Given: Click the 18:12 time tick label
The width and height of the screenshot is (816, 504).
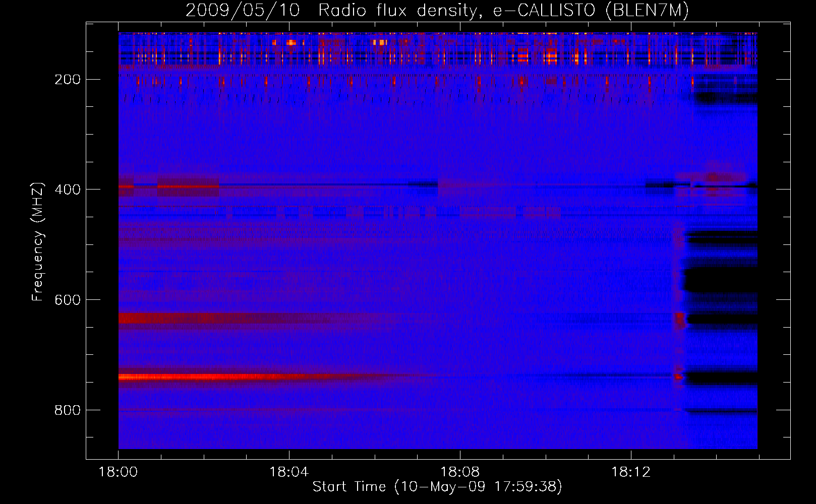Looking at the screenshot, I should tap(631, 472).
